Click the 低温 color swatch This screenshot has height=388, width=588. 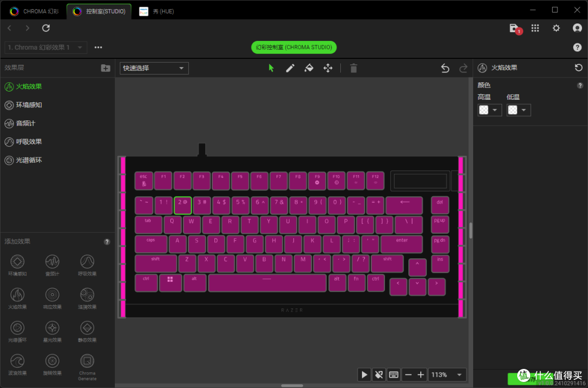point(513,110)
